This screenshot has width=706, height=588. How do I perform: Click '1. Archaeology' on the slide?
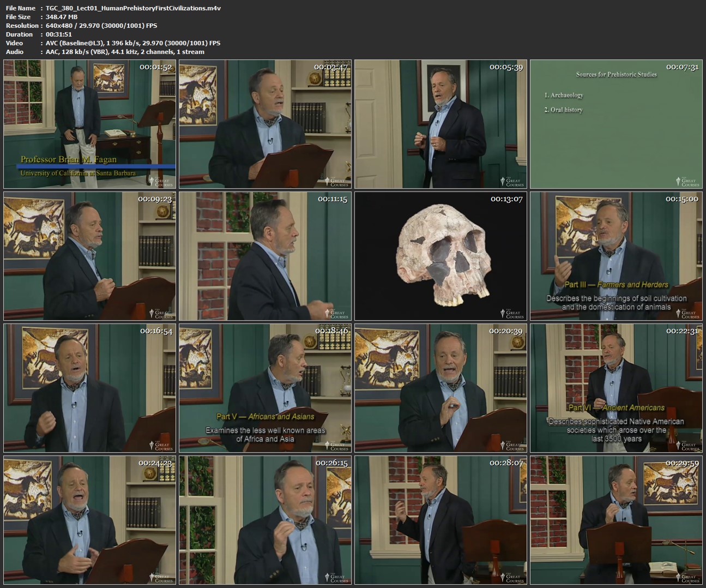coord(564,95)
